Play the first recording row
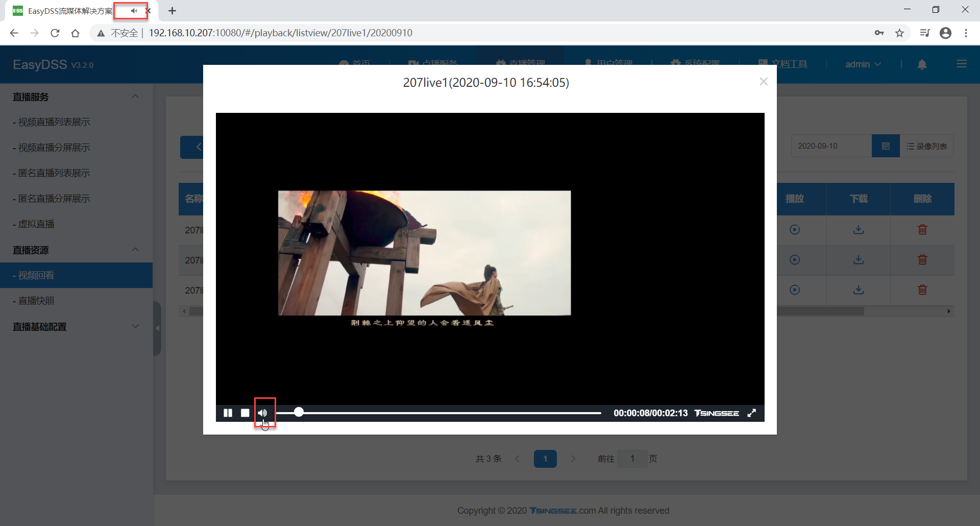 click(x=795, y=230)
